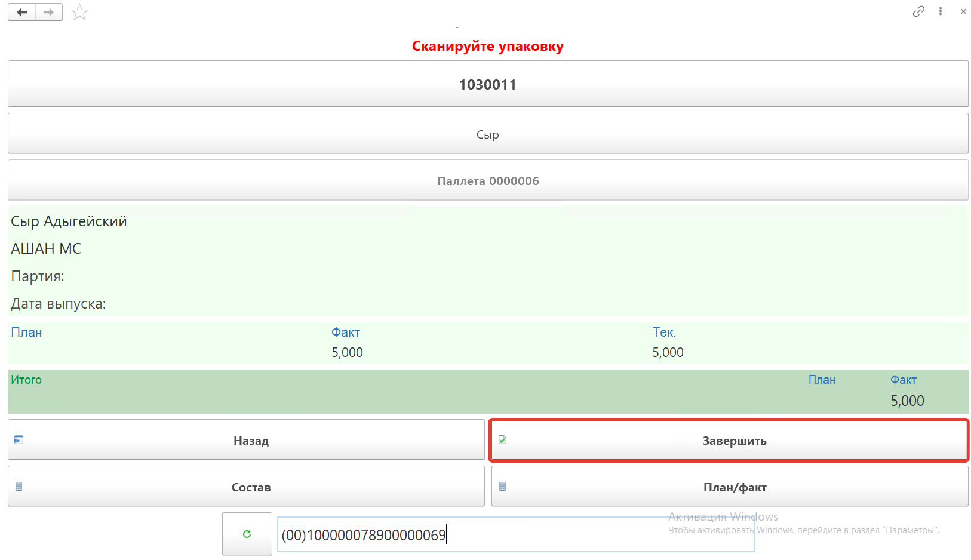Open the three-dot more options menu
Viewport: 971px width, 560px height.
coord(941,11)
